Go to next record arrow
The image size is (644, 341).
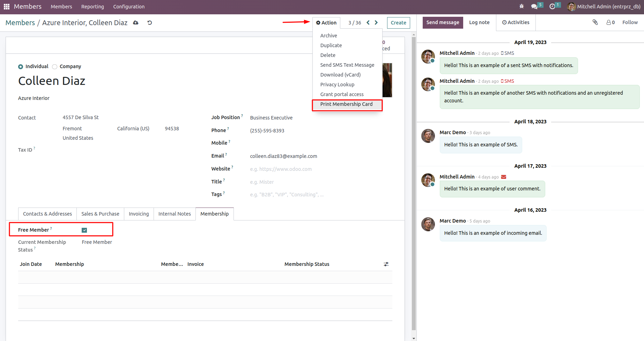(376, 23)
